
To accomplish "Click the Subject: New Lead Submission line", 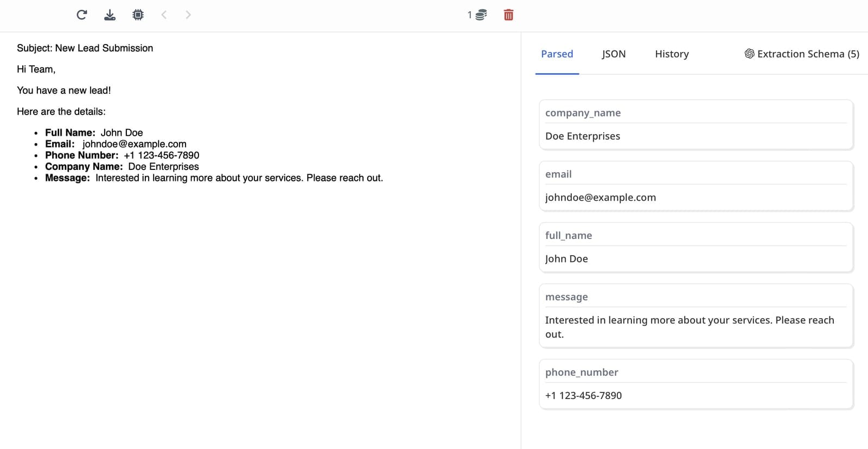I will click(85, 48).
